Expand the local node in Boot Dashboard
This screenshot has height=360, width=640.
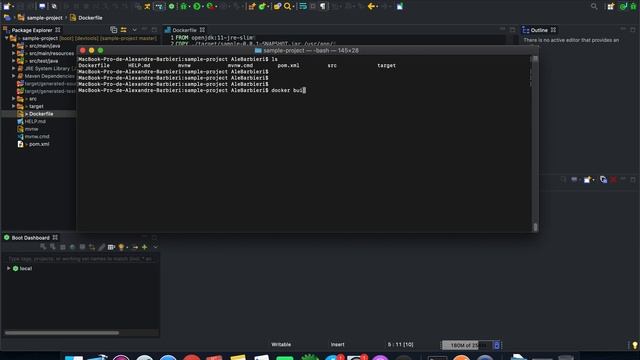[x=9, y=268]
